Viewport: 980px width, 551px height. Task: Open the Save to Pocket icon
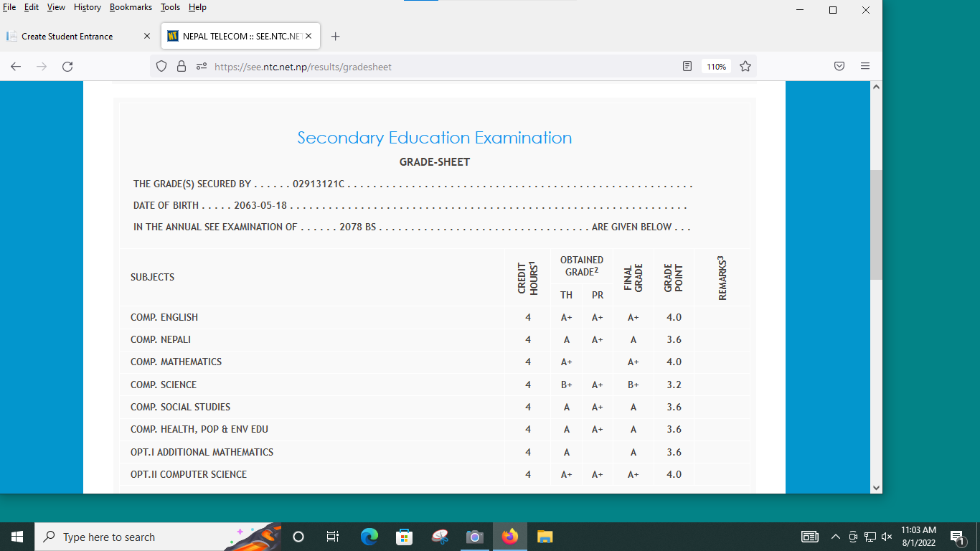click(839, 67)
